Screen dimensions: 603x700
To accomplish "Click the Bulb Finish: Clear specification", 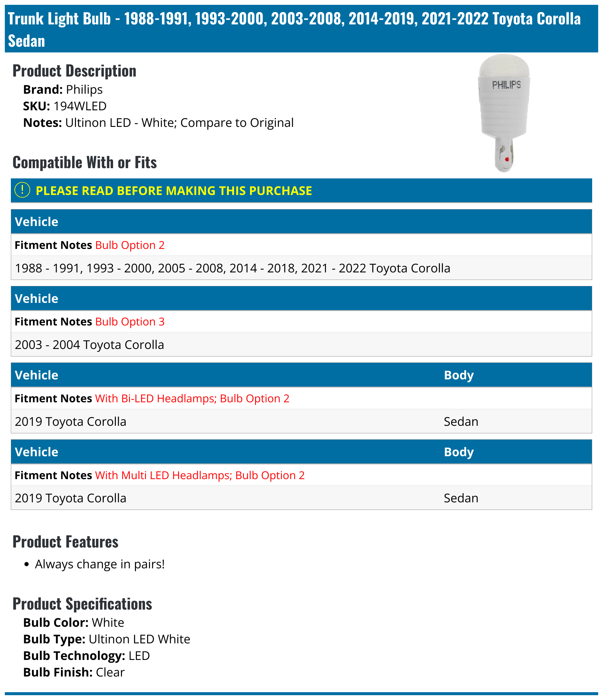I will tap(74, 672).
